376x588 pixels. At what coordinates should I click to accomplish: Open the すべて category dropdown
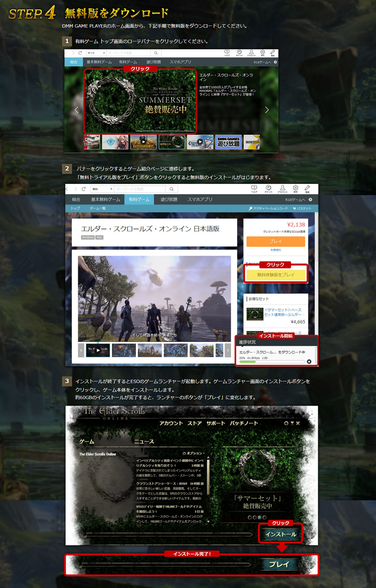point(96,53)
